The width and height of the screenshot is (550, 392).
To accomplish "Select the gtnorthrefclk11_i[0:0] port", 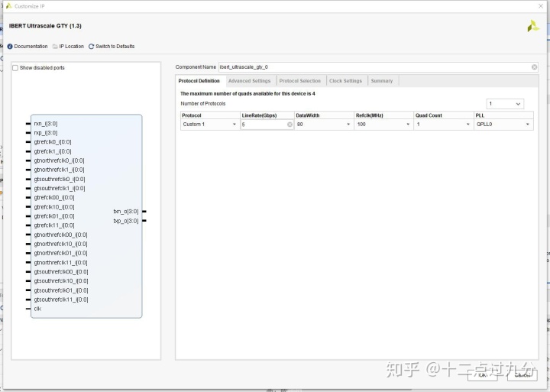I will [x=60, y=262].
